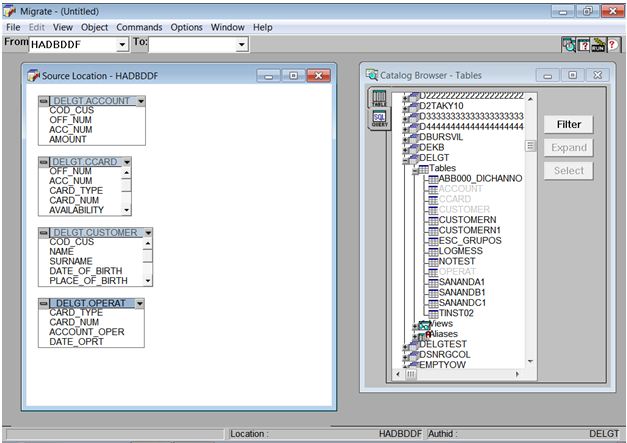Click the minus icon on DELGT.CCARD box

[44, 162]
